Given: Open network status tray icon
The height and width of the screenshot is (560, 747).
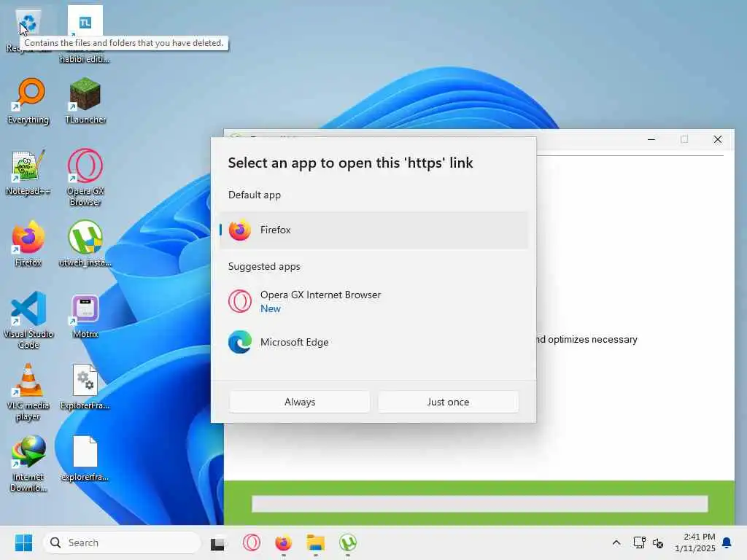Looking at the screenshot, I should (639, 542).
